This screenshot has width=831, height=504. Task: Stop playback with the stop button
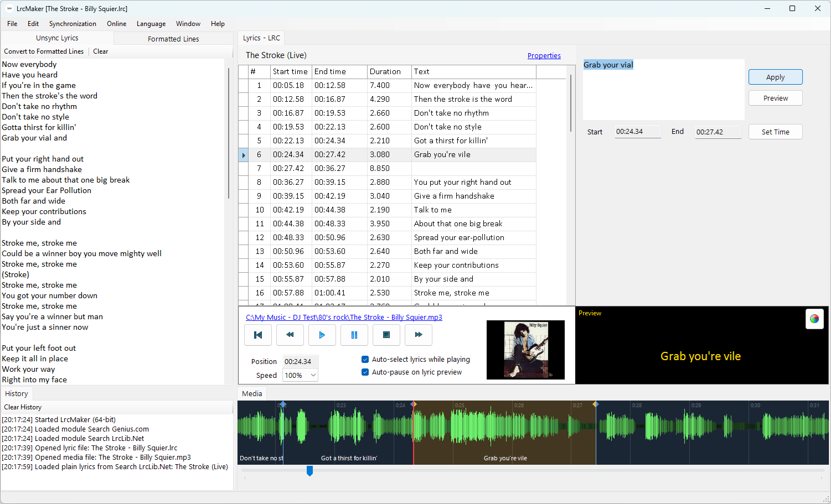(386, 335)
